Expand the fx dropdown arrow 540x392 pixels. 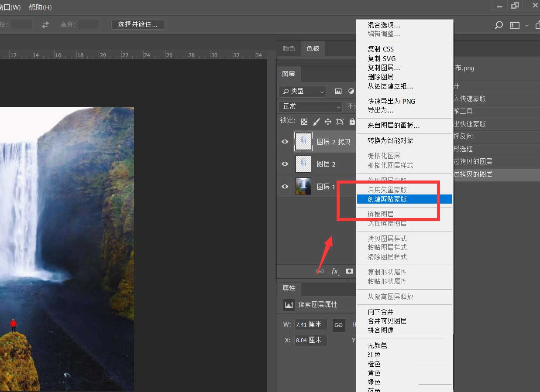pyautogui.click(x=339, y=274)
